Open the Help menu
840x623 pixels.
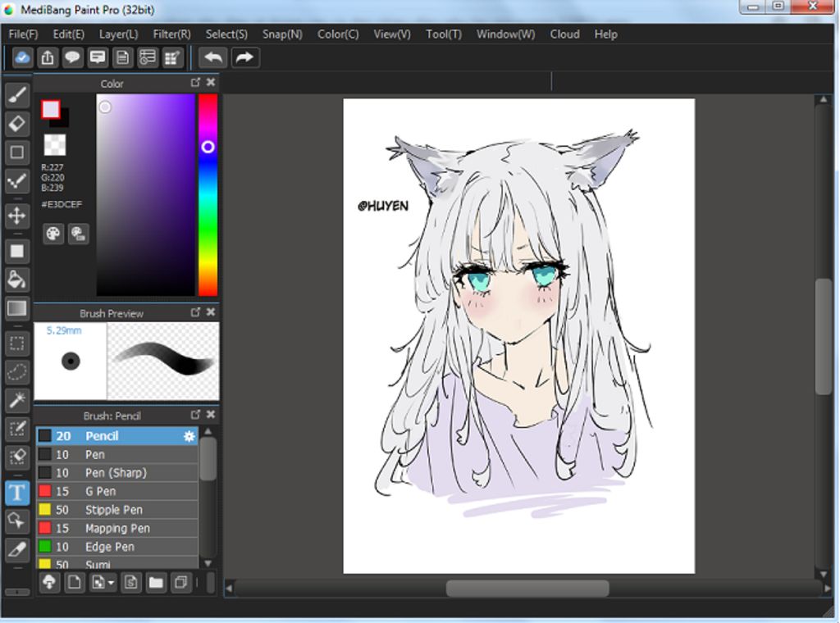coord(606,34)
